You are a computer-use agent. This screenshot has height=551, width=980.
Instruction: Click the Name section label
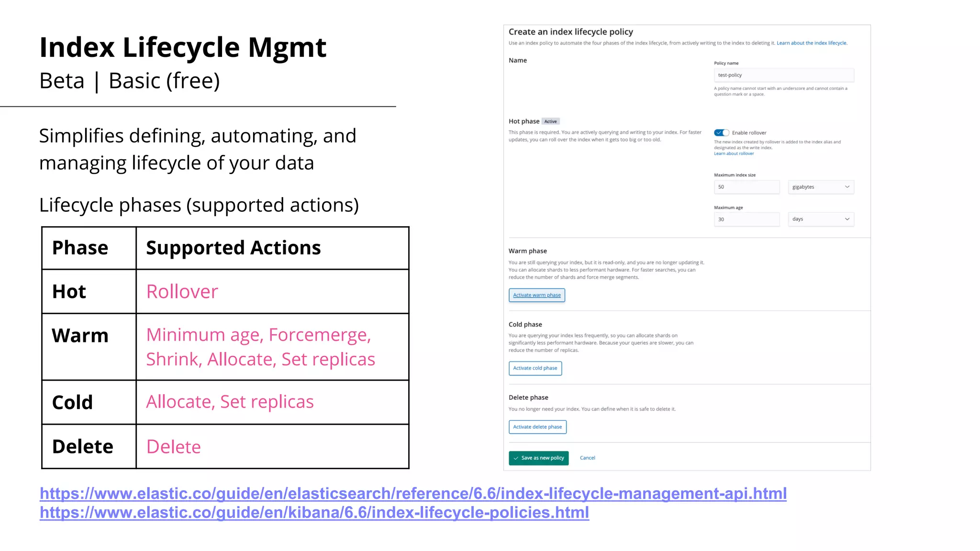[518, 60]
